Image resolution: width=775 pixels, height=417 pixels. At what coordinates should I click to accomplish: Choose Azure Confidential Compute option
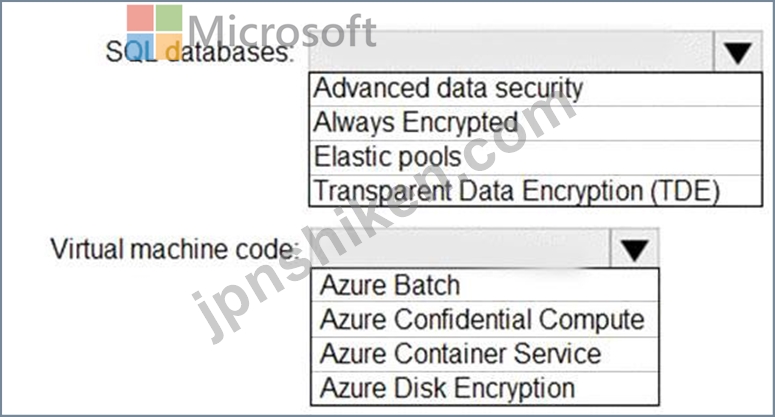pos(485,319)
